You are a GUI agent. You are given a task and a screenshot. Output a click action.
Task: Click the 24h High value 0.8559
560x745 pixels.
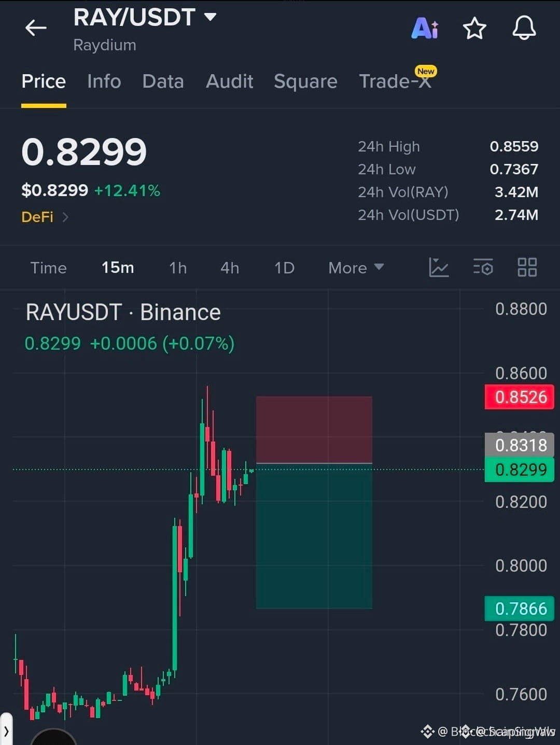coord(514,146)
